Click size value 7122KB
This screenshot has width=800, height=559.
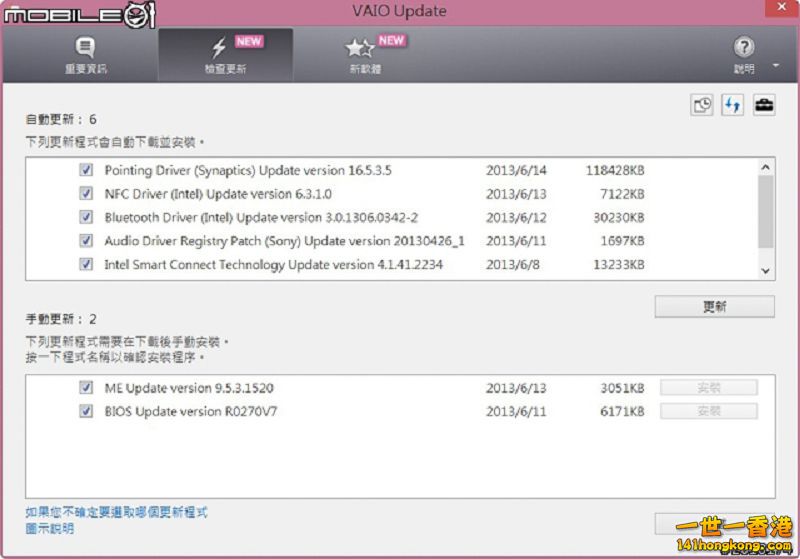pos(622,194)
